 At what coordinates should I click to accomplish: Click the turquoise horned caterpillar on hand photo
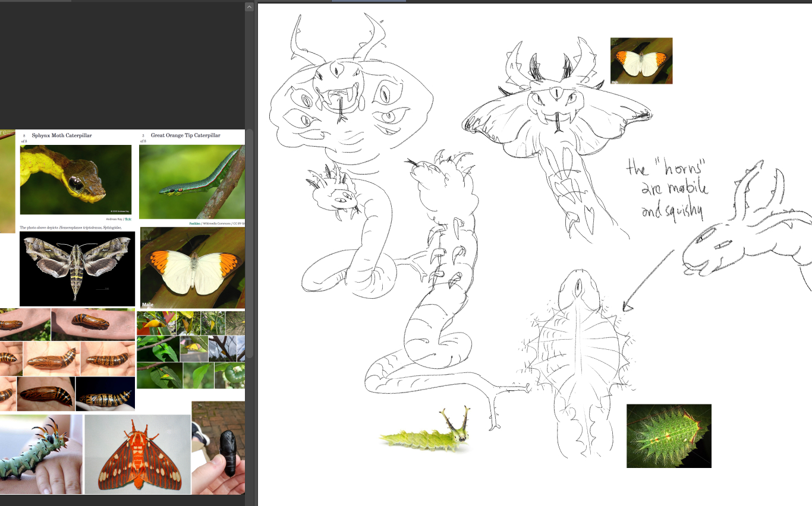(x=40, y=454)
